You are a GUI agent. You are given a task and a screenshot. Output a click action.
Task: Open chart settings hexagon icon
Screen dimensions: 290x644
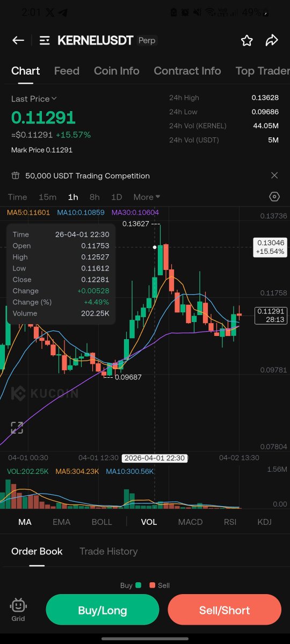(x=274, y=197)
